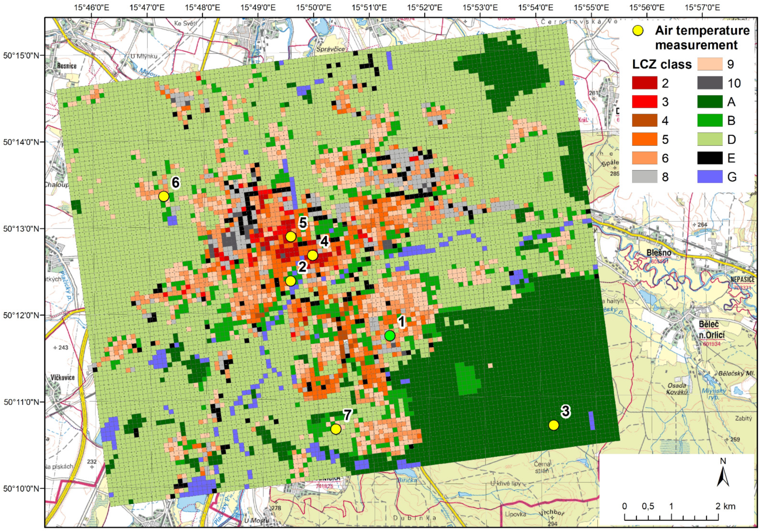
Task: Select the dark grey LCZ class 10 swatch
Action: [x=710, y=83]
